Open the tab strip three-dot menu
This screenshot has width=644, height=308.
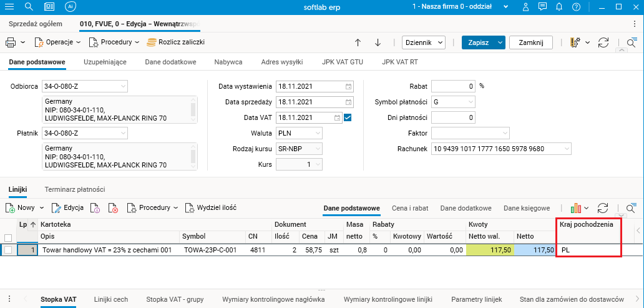[635, 24]
